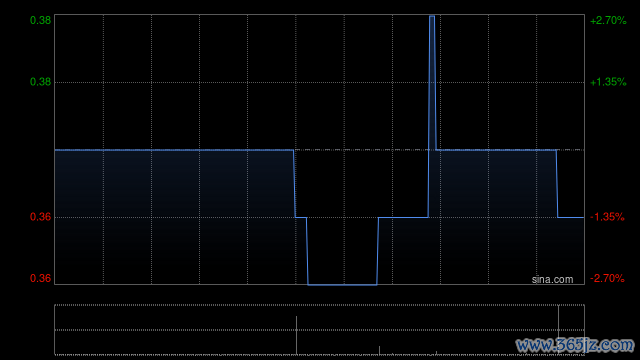Click the peak of the blue price spike

tap(432, 17)
